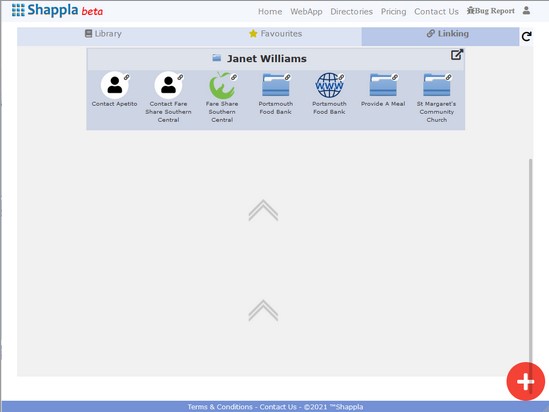Switch to the Library tab
This screenshot has width=549, height=412.
(x=103, y=34)
